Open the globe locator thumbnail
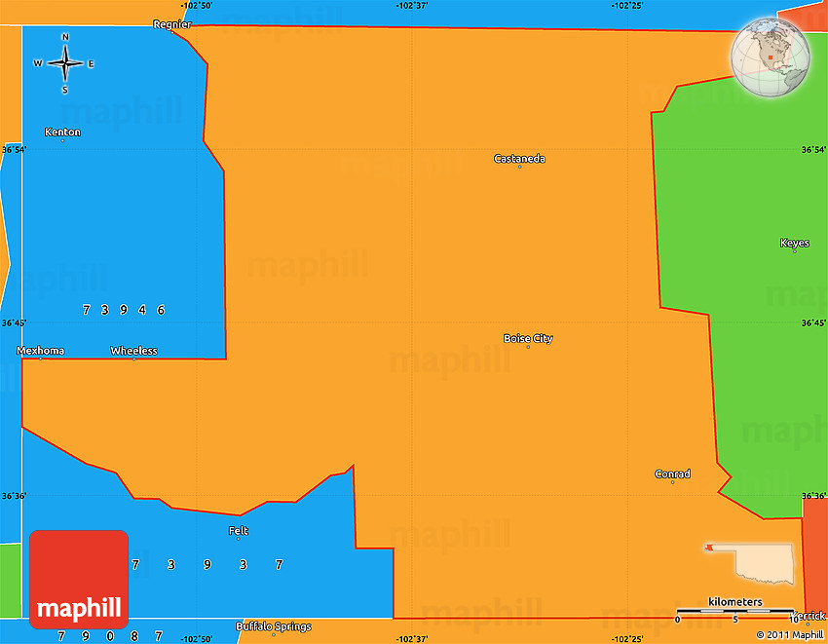 click(x=772, y=57)
